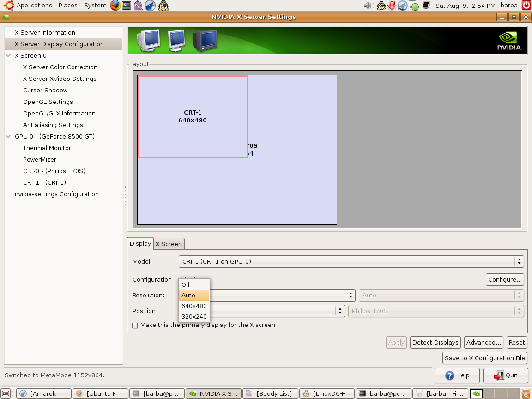Select CRT-0 - (Philips 170S) item
532x399 pixels.
click(54, 171)
